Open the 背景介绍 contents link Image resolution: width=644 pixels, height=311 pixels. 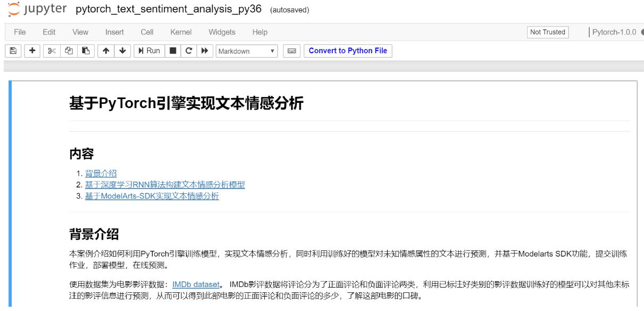[x=101, y=173]
